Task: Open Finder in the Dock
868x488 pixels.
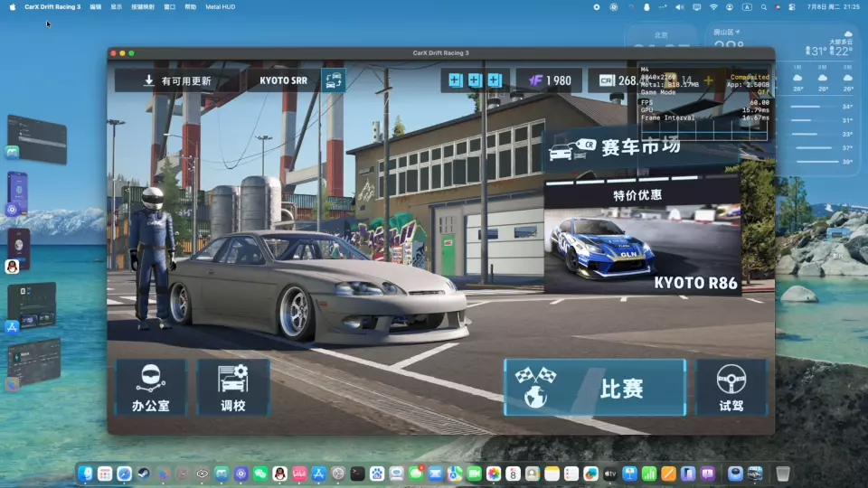Action: coord(85,474)
